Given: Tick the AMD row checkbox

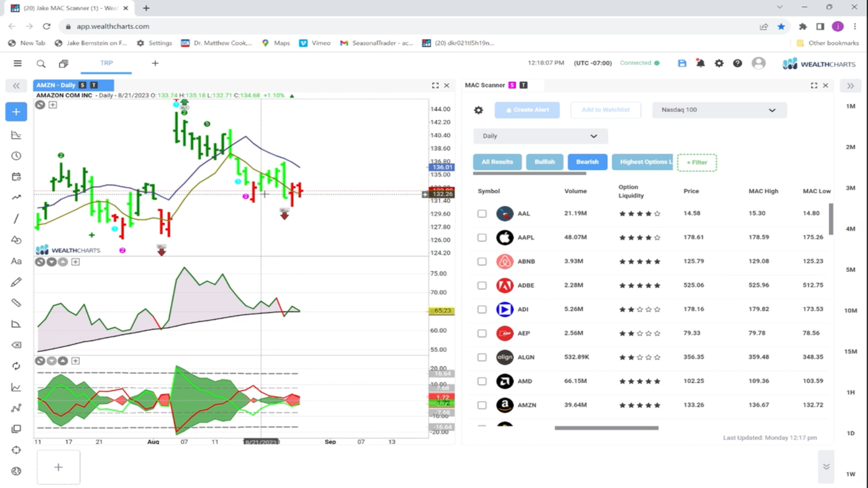Looking at the screenshot, I should click(x=482, y=381).
